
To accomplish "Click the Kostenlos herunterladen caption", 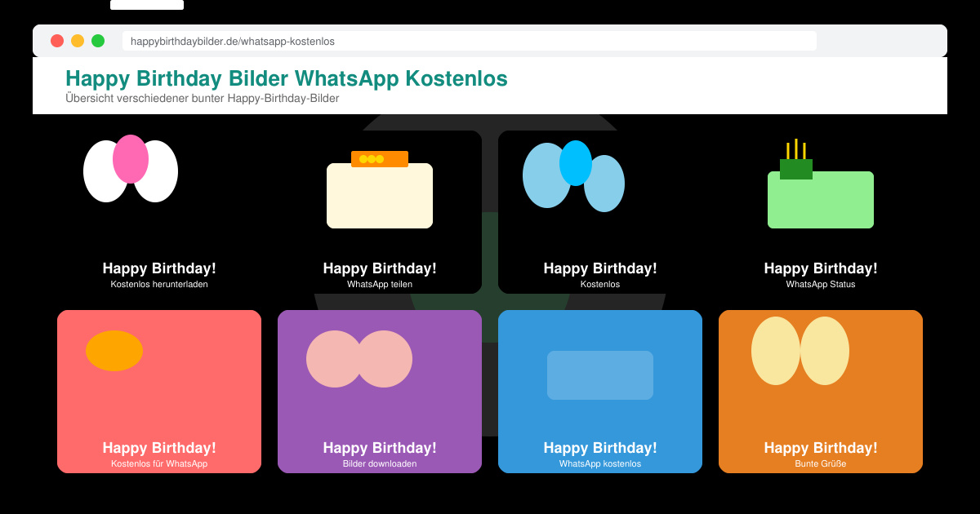I will (x=159, y=284).
